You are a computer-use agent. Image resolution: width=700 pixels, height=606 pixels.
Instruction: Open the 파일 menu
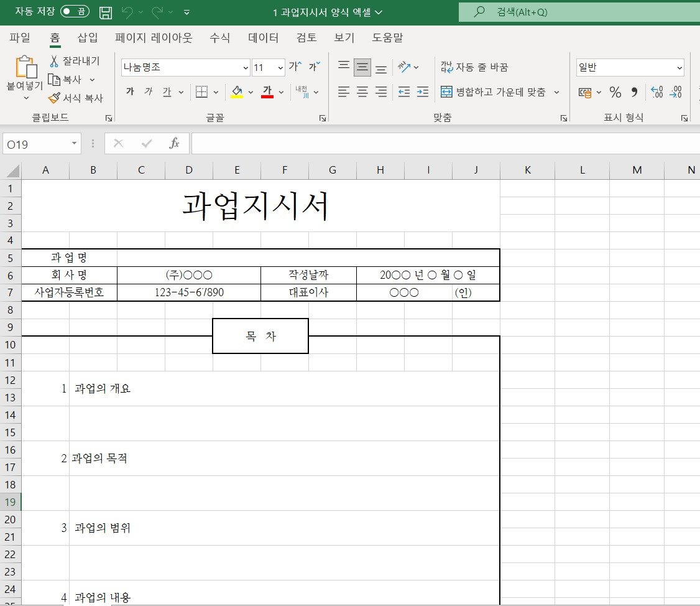tap(19, 38)
